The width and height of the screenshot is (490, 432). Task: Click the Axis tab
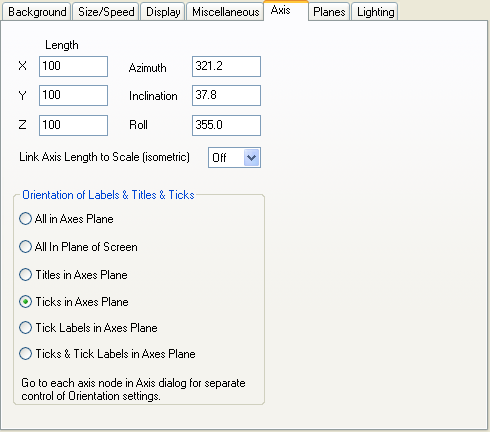(286, 10)
